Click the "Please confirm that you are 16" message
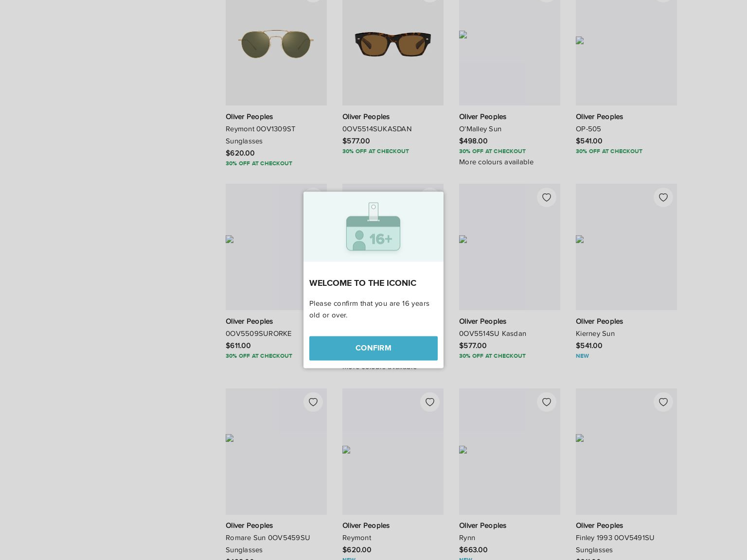747x560 pixels. pos(370,309)
